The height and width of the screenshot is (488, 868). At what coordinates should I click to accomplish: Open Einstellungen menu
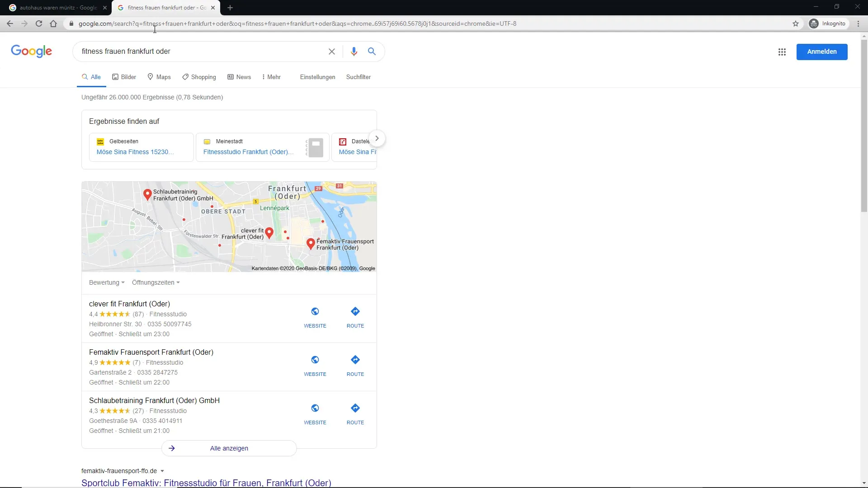tap(318, 77)
